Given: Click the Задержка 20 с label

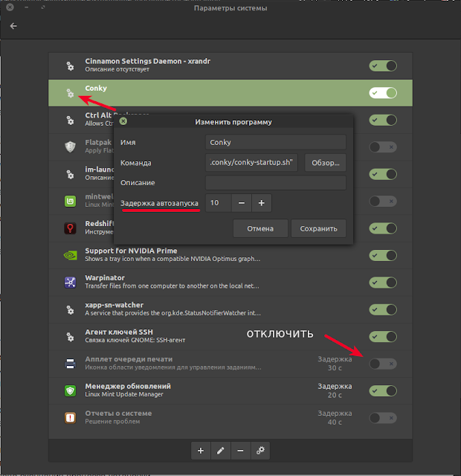Looking at the screenshot, I should point(335,390).
